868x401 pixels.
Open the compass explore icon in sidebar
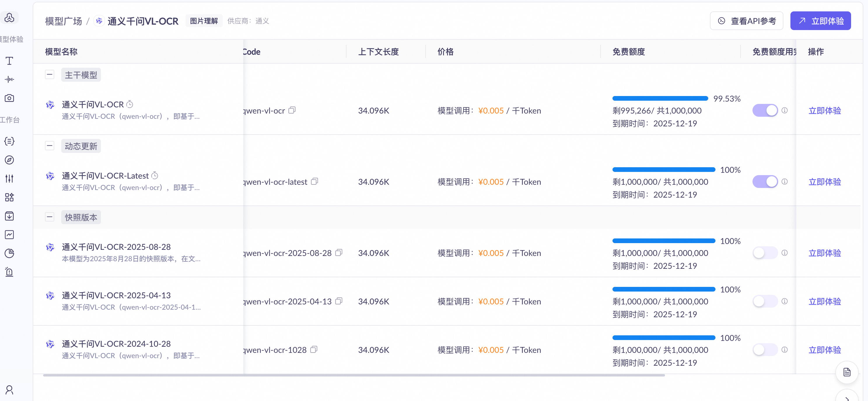pyautogui.click(x=9, y=160)
